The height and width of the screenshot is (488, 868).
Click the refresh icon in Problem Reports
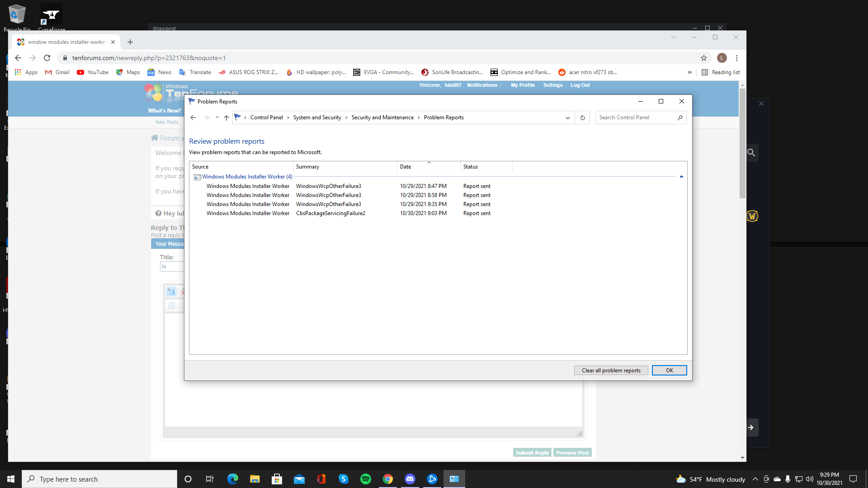click(582, 117)
